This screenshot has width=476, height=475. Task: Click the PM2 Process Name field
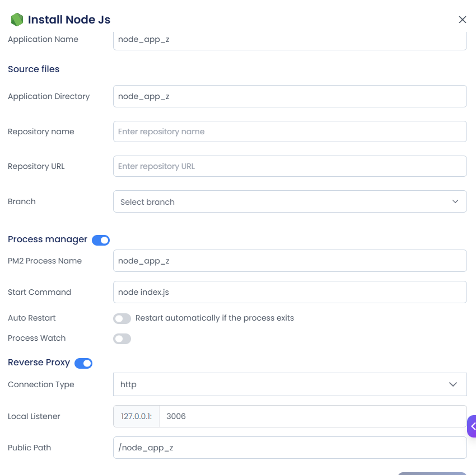(290, 261)
